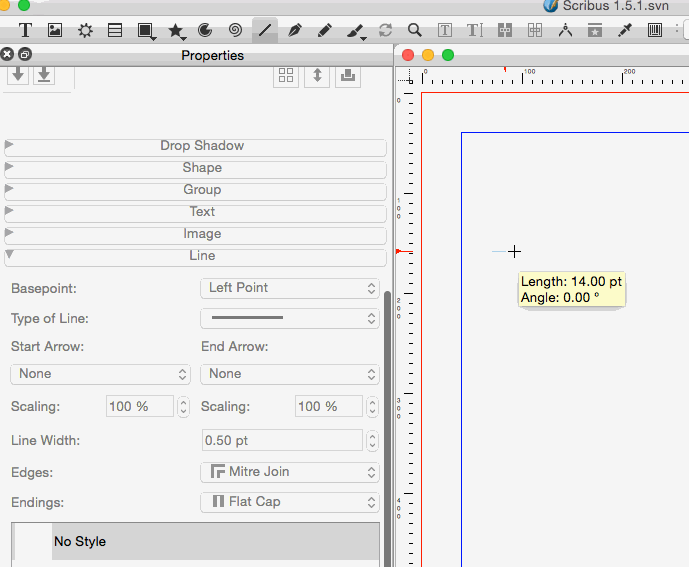Select the Spiral tool
Screen dimensions: 689x567
click(x=235, y=30)
